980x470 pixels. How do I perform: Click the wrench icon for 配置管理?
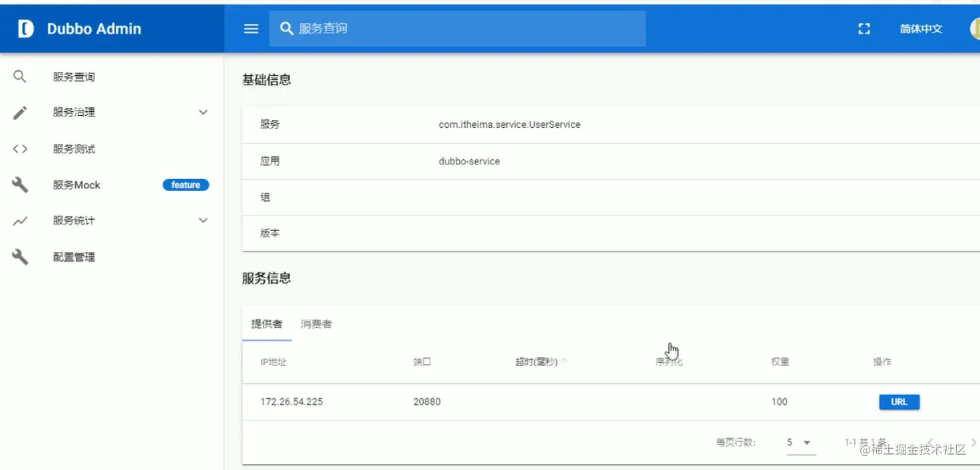tap(20, 256)
